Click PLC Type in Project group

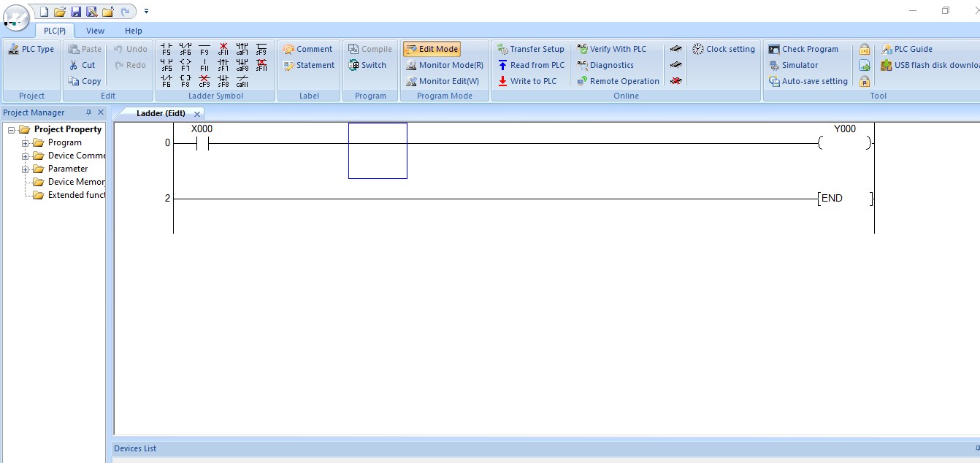click(x=31, y=49)
